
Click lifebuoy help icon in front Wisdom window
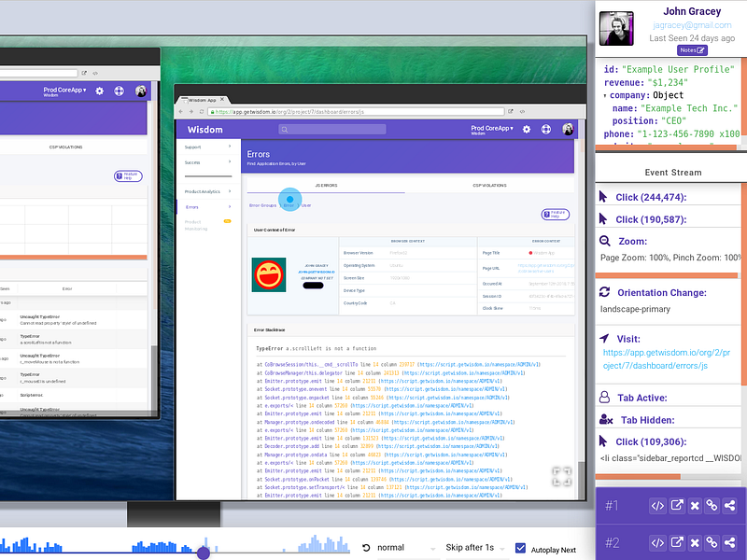(x=546, y=129)
